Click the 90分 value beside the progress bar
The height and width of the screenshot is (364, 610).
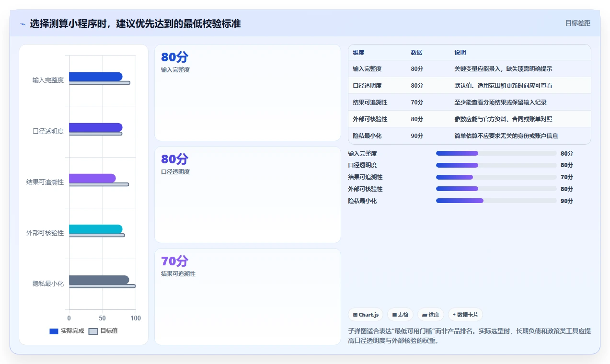coord(567,201)
